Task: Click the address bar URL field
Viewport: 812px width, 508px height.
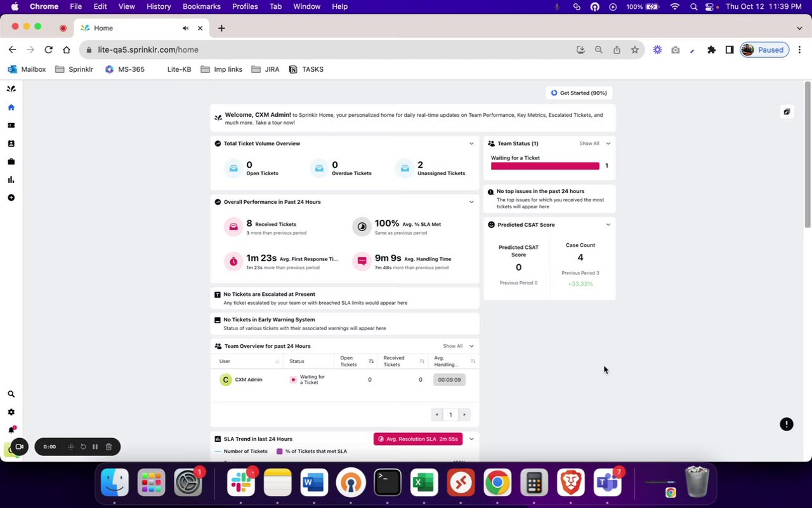Action: coord(327,50)
